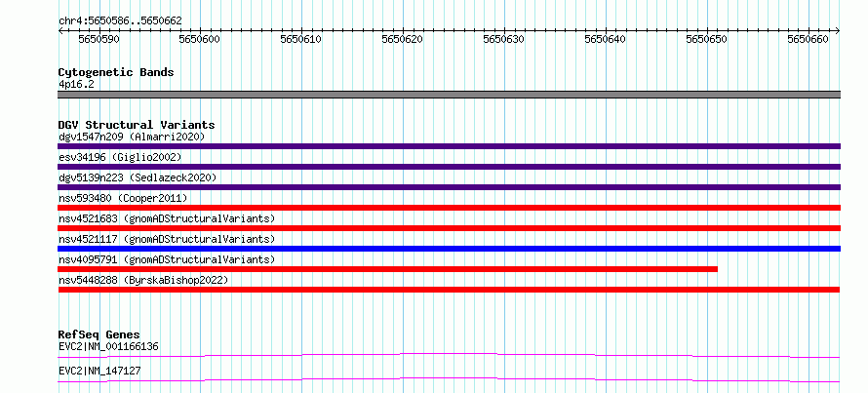The image size is (868, 393).
Task: Click ruler position 5650600
Action: click(x=200, y=39)
